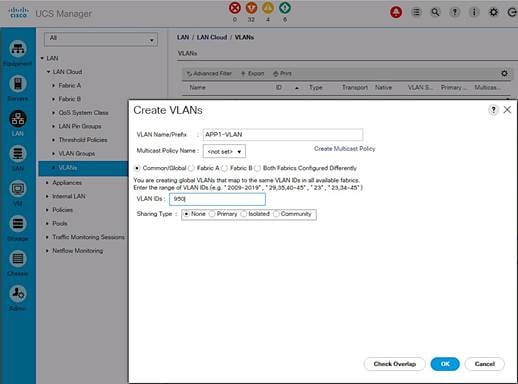Select Primary sharing type
Image resolution: width=518 pixels, height=384 pixels.
point(212,214)
